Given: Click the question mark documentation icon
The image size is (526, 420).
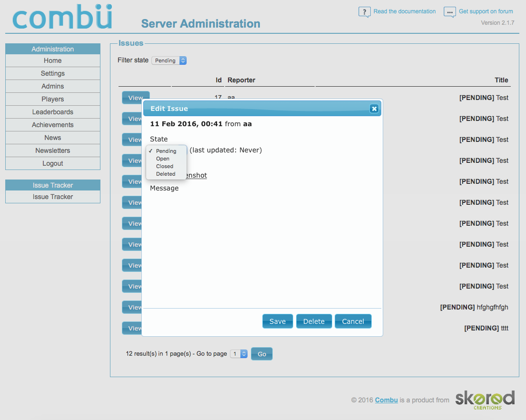Looking at the screenshot, I should click(364, 12).
